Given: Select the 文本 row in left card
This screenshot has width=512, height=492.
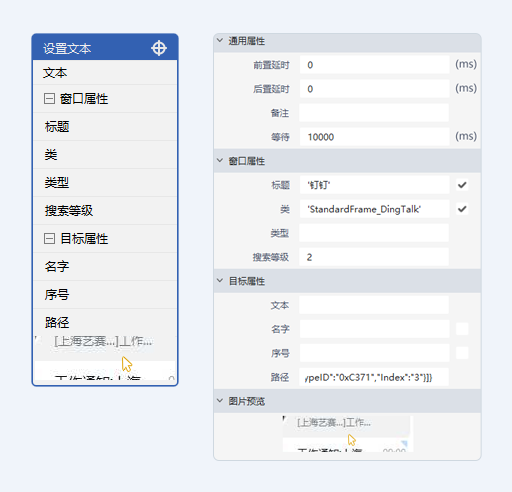Looking at the screenshot, I should pos(105,72).
